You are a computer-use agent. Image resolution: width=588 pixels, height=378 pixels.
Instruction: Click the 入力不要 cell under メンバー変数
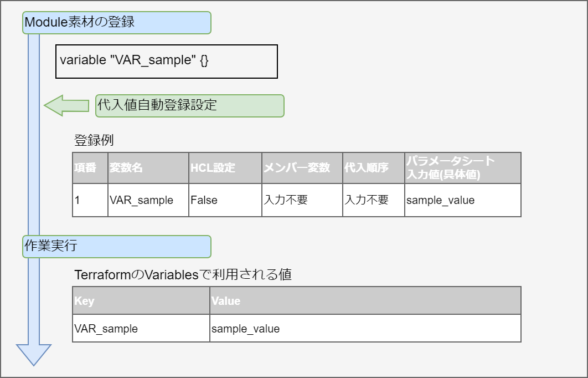[x=302, y=200]
